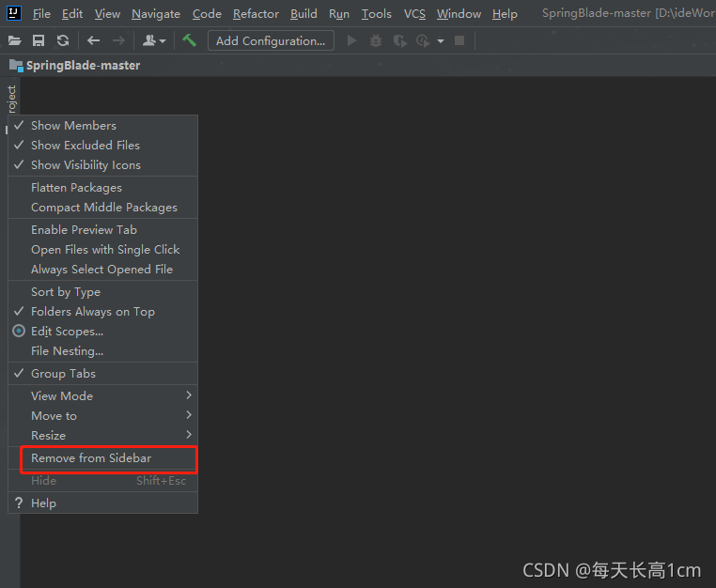Toggle Folders Always on Top
Image resolution: width=716 pixels, height=588 pixels.
tap(92, 311)
